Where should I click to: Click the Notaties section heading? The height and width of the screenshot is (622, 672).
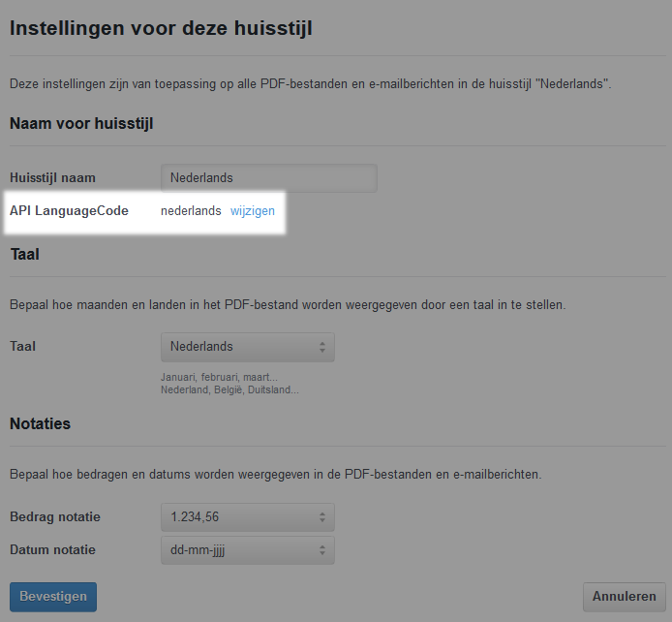pos(40,423)
